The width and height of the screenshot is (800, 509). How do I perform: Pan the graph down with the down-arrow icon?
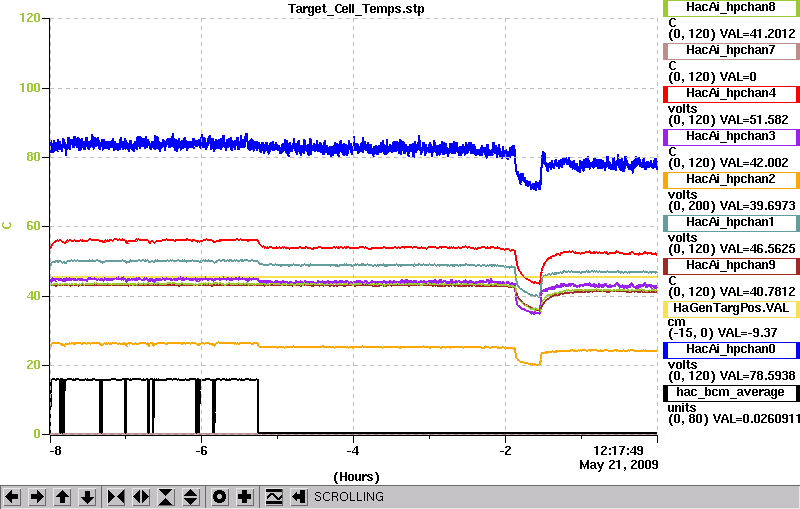pyautogui.click(x=87, y=496)
